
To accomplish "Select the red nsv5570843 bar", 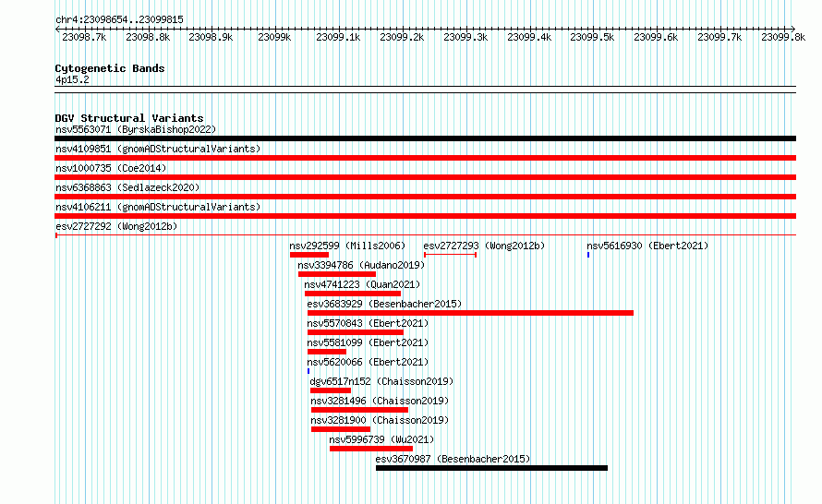I will tap(356, 332).
